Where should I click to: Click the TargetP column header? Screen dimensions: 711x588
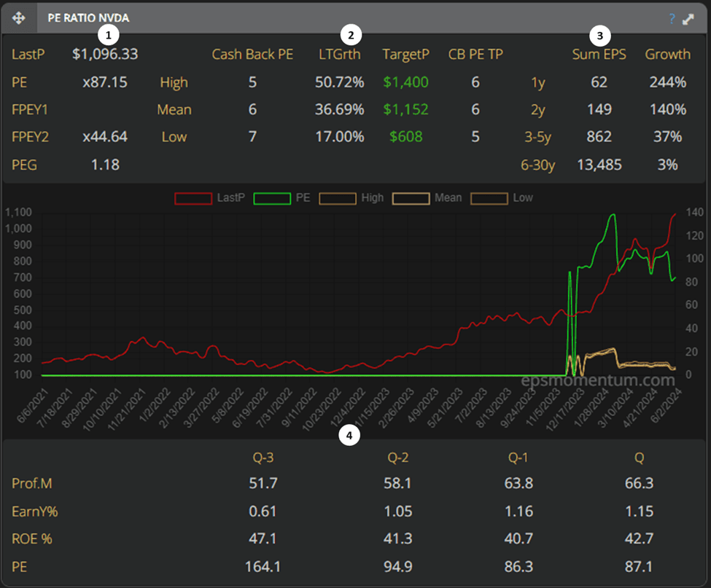tap(406, 55)
